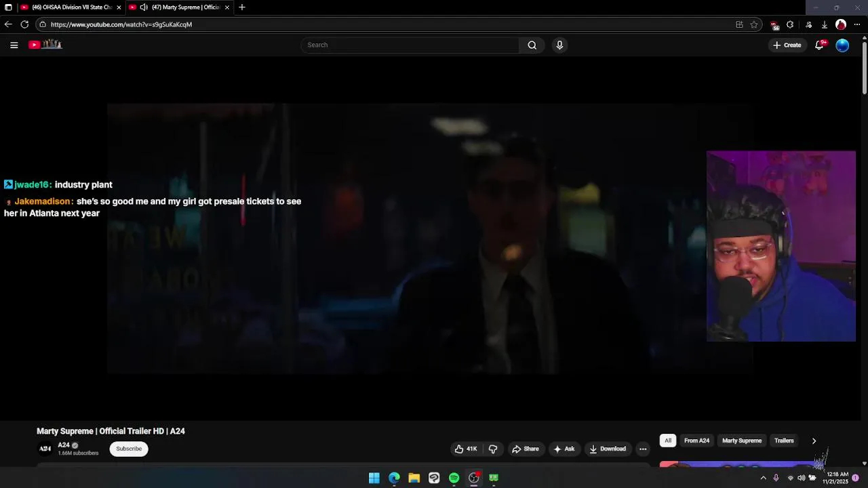The width and height of the screenshot is (868, 488).
Task: Open more actions for the video
Action: coord(643,449)
